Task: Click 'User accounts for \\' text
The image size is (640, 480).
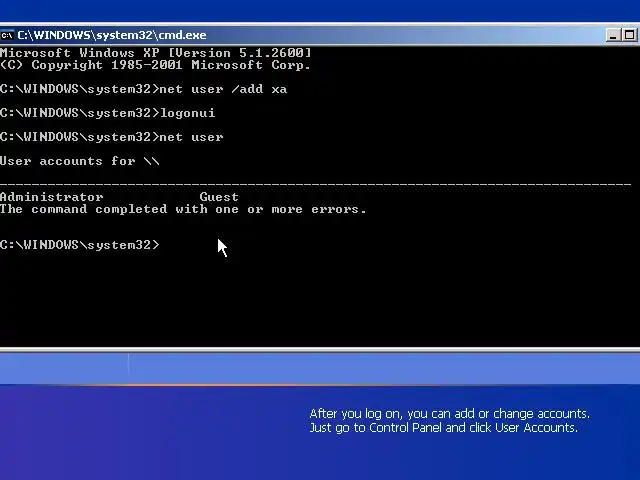Action: [x=80, y=161]
